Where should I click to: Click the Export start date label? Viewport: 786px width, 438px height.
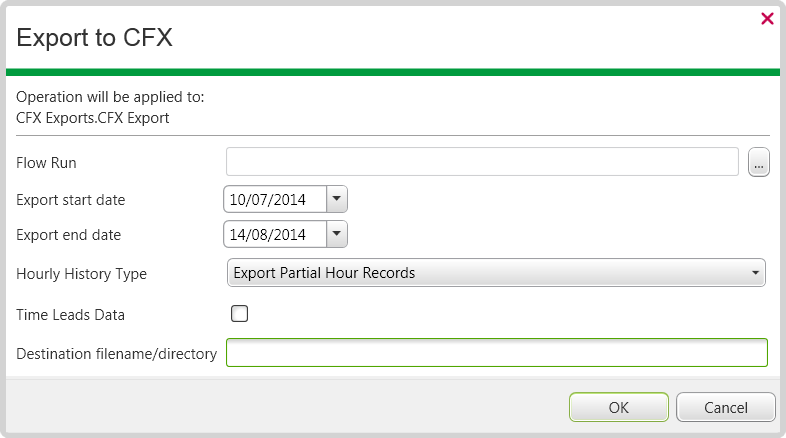(71, 199)
